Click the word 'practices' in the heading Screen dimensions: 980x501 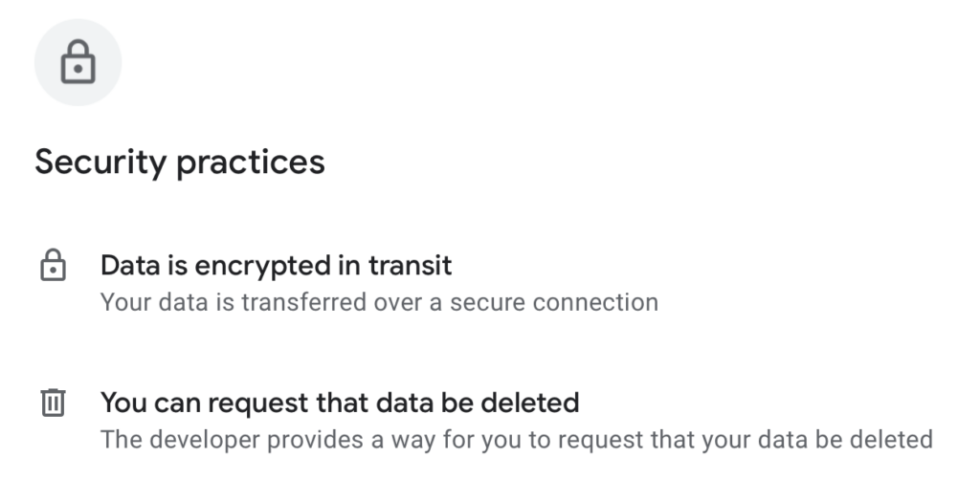[252, 162]
